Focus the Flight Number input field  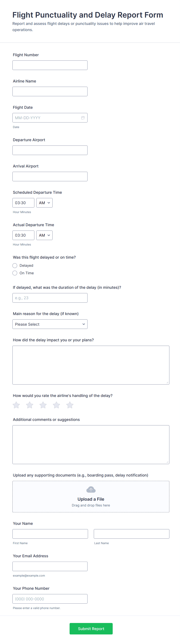point(50,65)
